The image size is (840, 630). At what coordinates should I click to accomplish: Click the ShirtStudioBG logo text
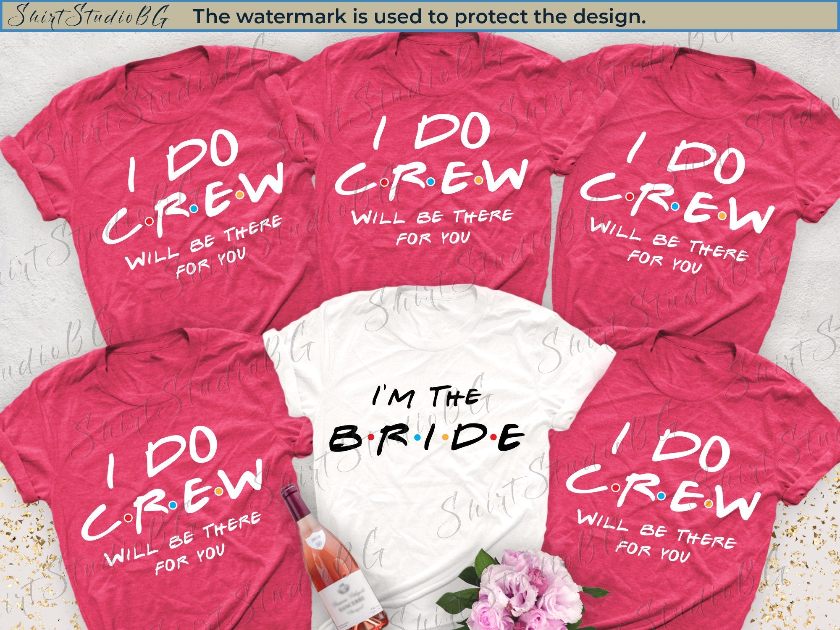pos(88,15)
